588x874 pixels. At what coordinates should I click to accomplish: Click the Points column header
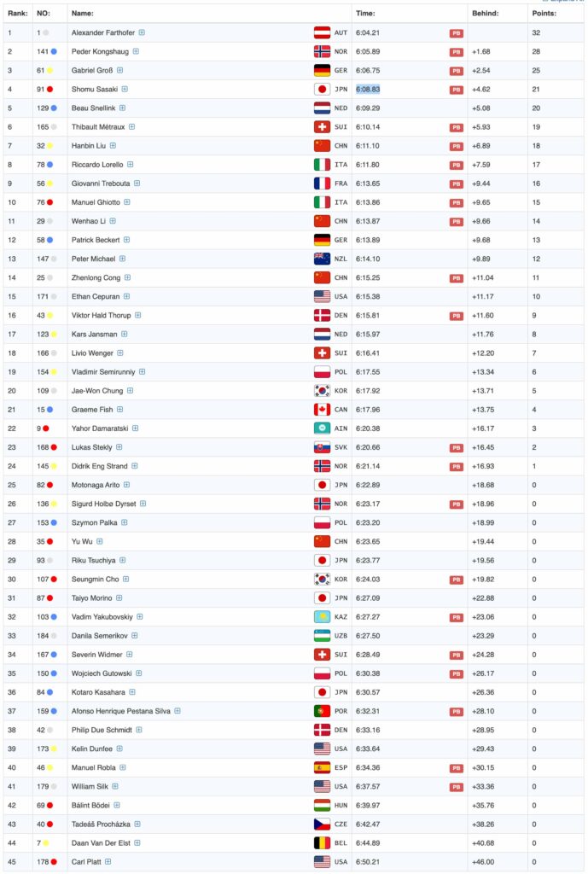[544, 14]
